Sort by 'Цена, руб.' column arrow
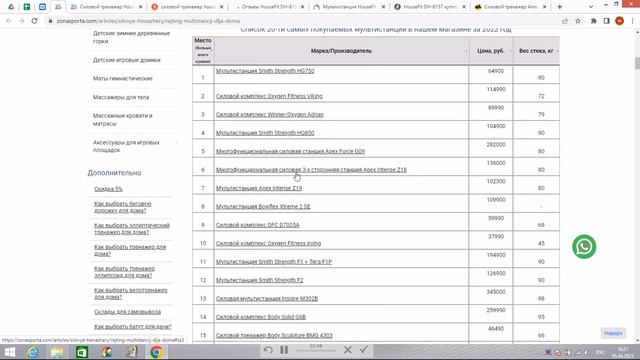 point(510,51)
